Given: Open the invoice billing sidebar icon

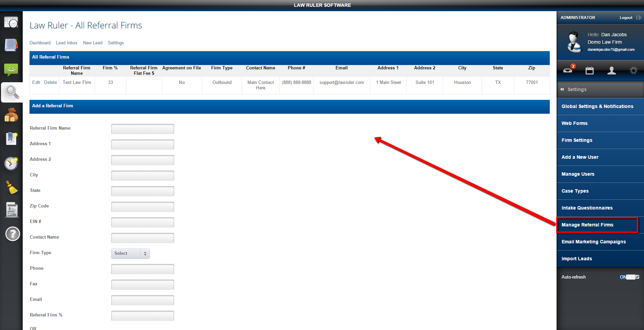Looking at the screenshot, I should [12, 210].
